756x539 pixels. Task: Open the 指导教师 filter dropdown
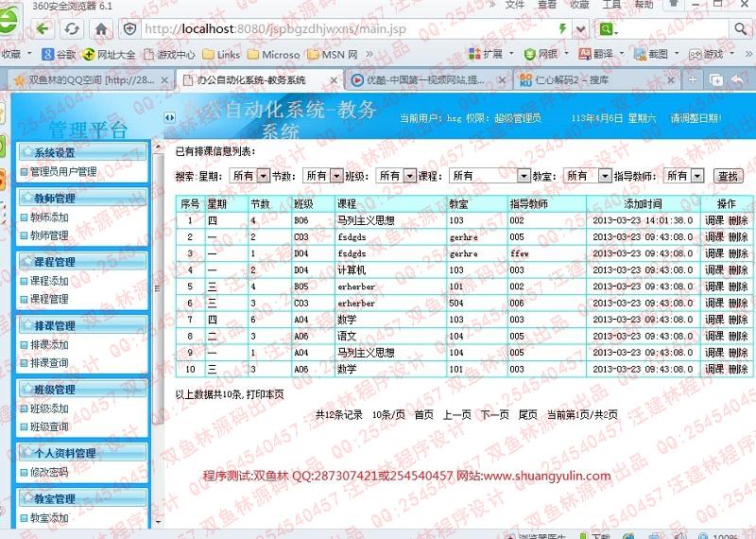(x=683, y=176)
